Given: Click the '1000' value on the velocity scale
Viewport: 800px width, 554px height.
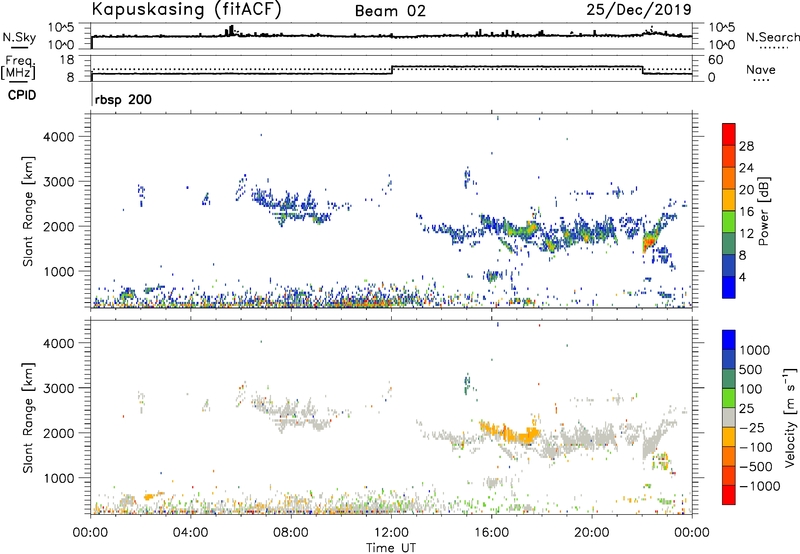Looking at the screenshot, I should (x=754, y=350).
